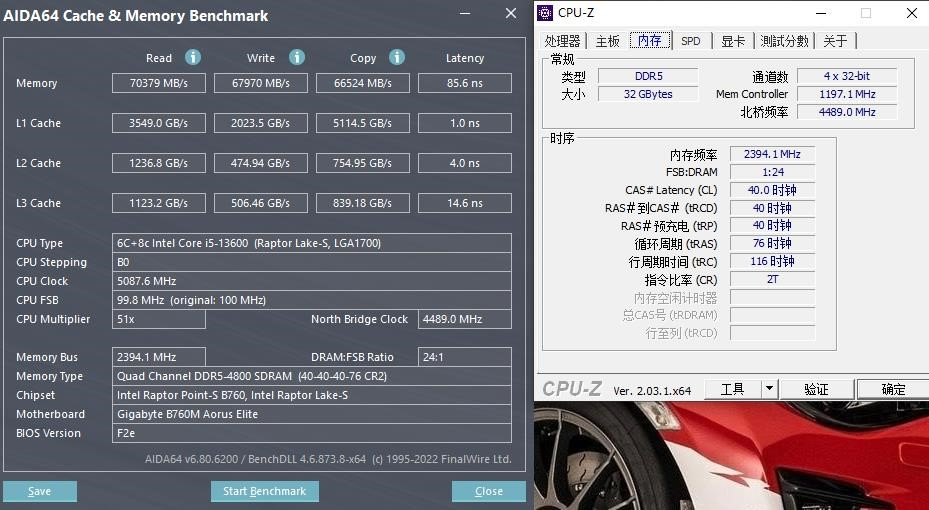This screenshot has width=929, height=510.
Task: Click CPU Multiplier value 51x
Action: click(159, 319)
